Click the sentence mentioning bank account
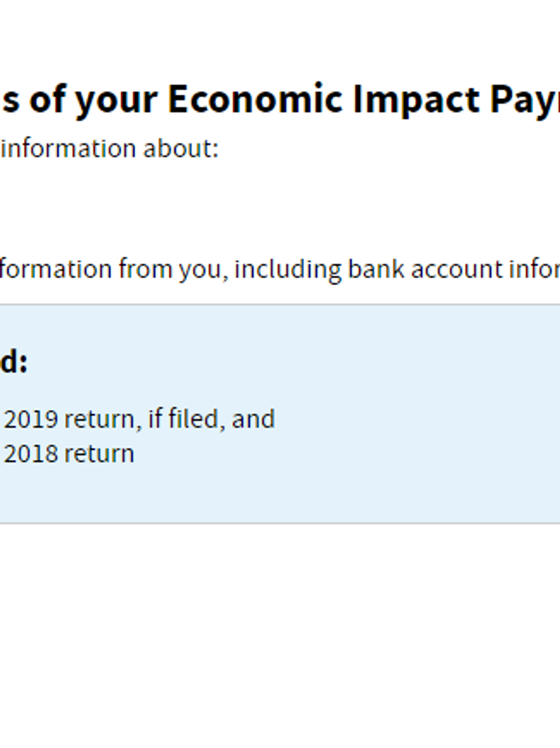The height and width of the screenshot is (748, 560). [280, 270]
